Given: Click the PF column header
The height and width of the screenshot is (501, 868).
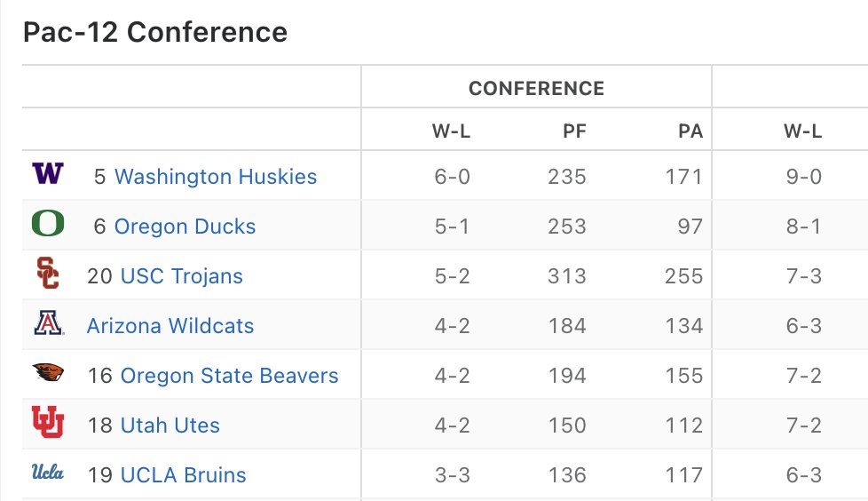Looking at the screenshot, I should tap(574, 131).
